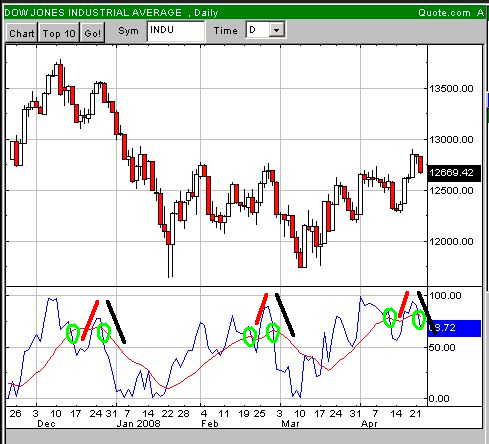Click the Dow Jones Industrial Average title
The height and width of the screenshot is (444, 489).
pyautogui.click(x=93, y=13)
